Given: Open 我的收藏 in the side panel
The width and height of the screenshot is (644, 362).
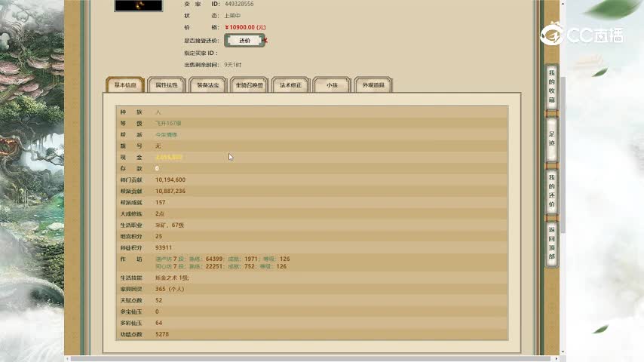Looking at the screenshot, I should pos(551,87).
